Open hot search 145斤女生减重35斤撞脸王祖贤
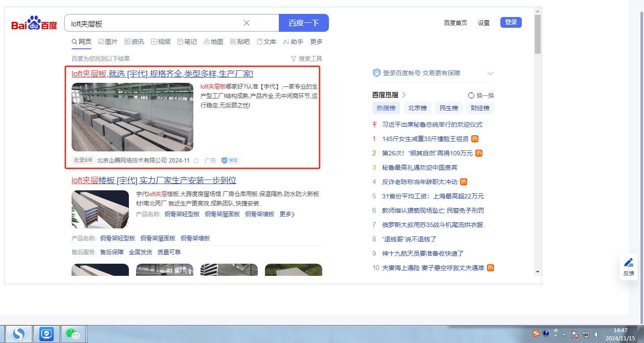The width and height of the screenshot is (644, 343). [425, 139]
